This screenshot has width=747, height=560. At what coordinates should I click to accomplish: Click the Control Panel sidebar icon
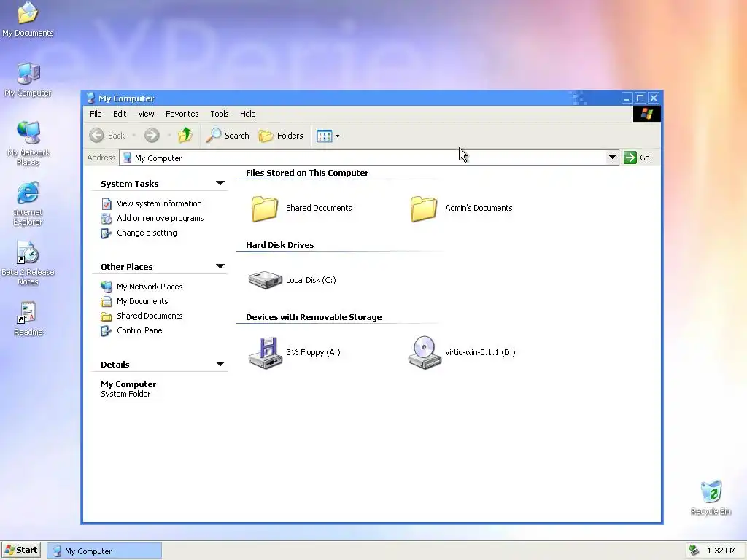pos(106,331)
